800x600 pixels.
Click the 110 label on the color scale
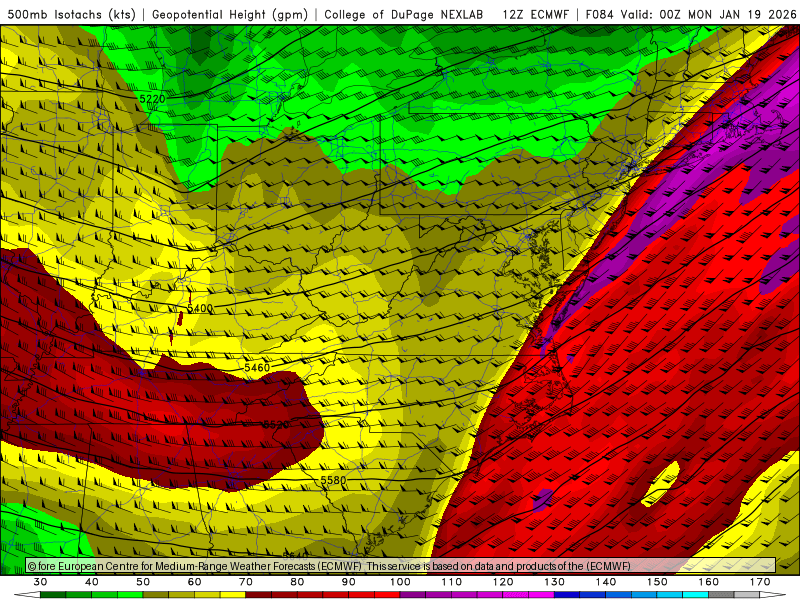452,582
